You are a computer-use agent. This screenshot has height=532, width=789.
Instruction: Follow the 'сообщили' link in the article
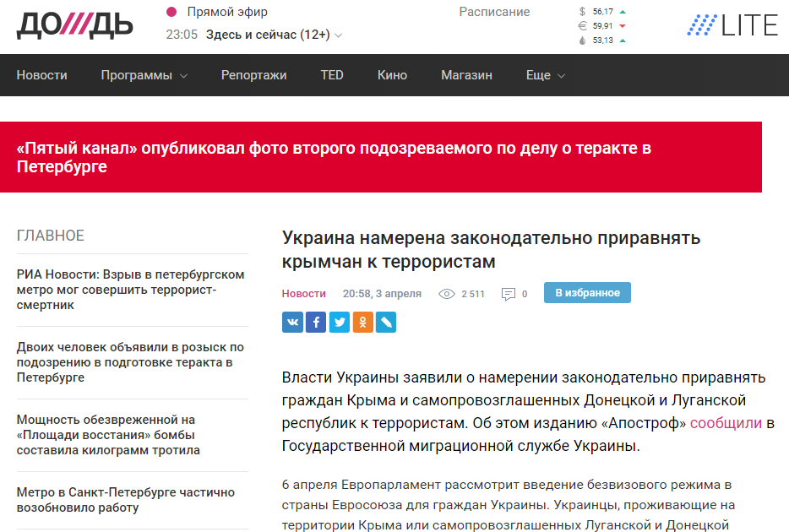(726, 423)
